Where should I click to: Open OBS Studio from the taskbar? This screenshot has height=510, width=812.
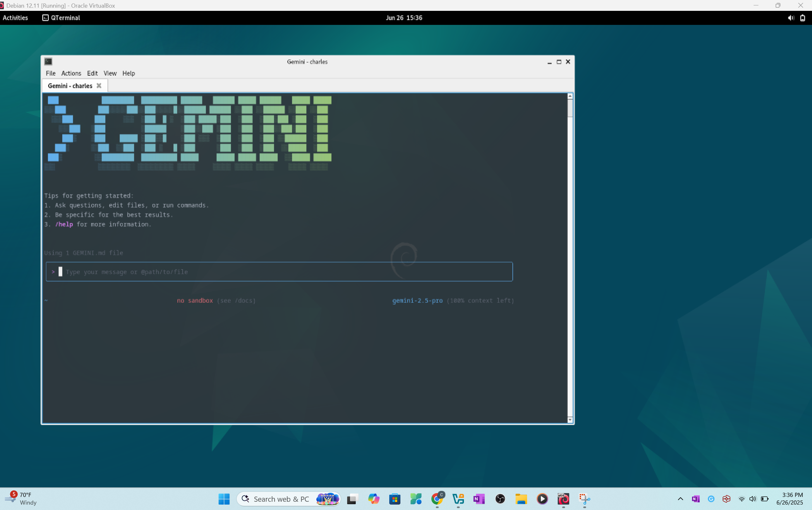[x=500, y=499]
